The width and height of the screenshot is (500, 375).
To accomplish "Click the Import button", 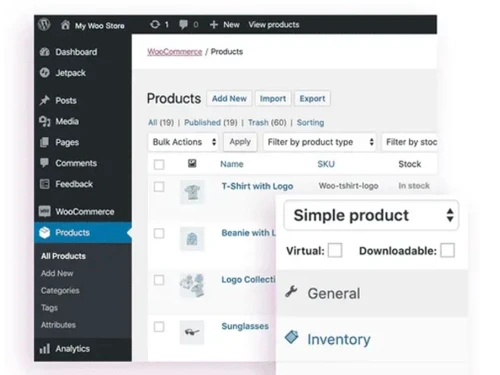I will coord(273,99).
